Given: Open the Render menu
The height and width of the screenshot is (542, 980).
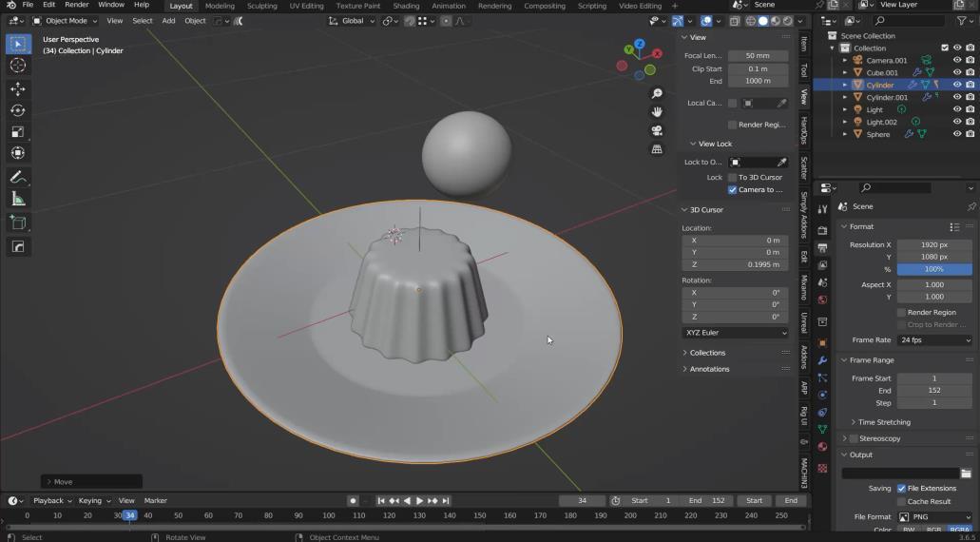Looking at the screenshot, I should click(x=76, y=5).
